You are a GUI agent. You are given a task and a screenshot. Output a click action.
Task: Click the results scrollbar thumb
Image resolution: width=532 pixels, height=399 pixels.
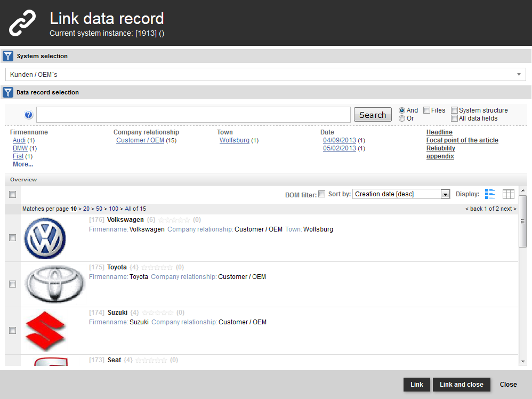tap(523, 221)
